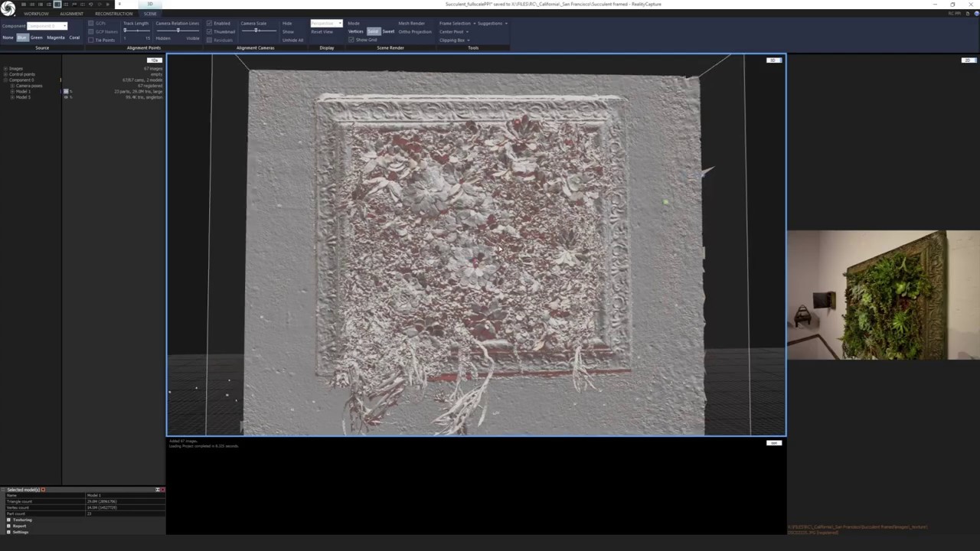Click the red icon next to Selected model(s) title

click(44, 490)
